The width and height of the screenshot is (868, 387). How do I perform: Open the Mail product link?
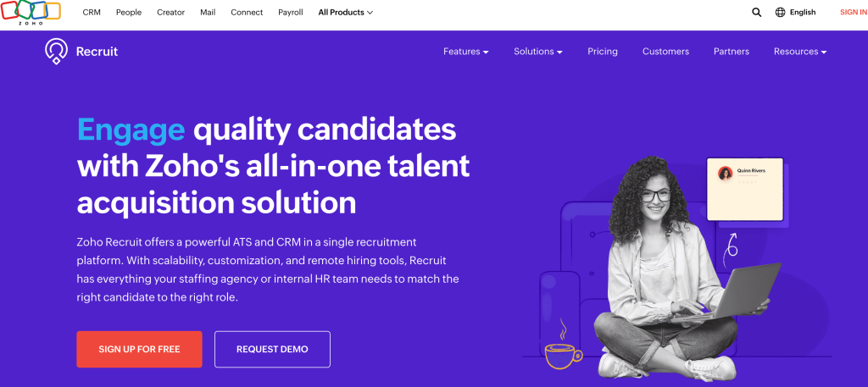pyautogui.click(x=208, y=12)
